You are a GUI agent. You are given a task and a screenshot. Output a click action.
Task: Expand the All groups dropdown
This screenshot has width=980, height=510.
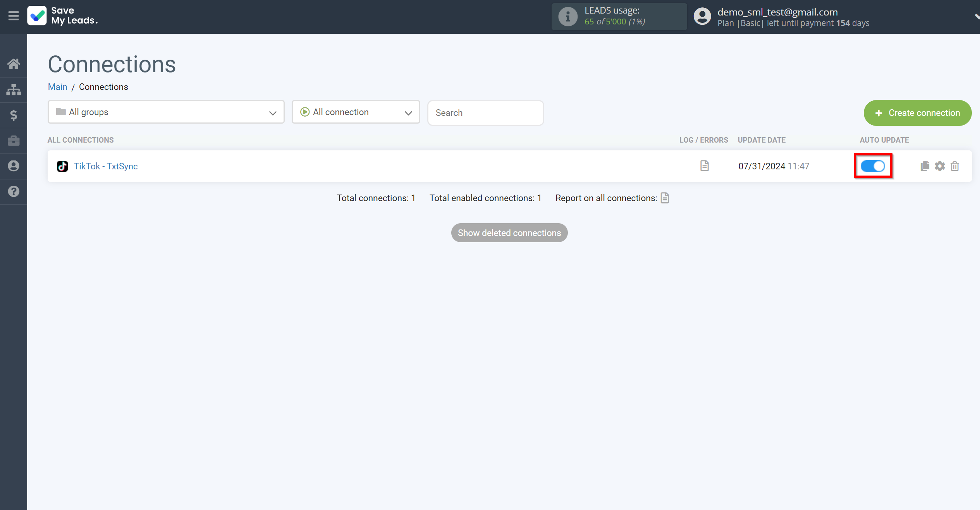[x=166, y=112]
